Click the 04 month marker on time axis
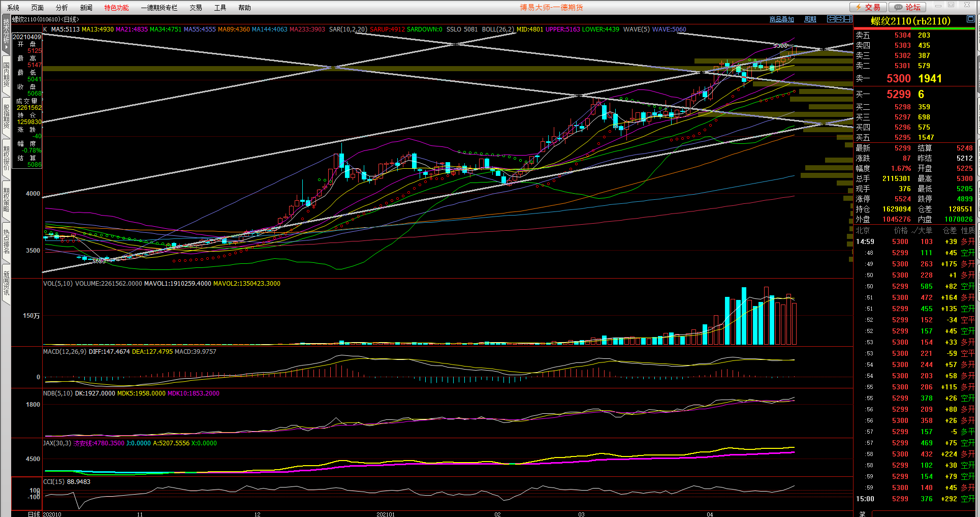This screenshot has height=517, width=980. [x=710, y=514]
